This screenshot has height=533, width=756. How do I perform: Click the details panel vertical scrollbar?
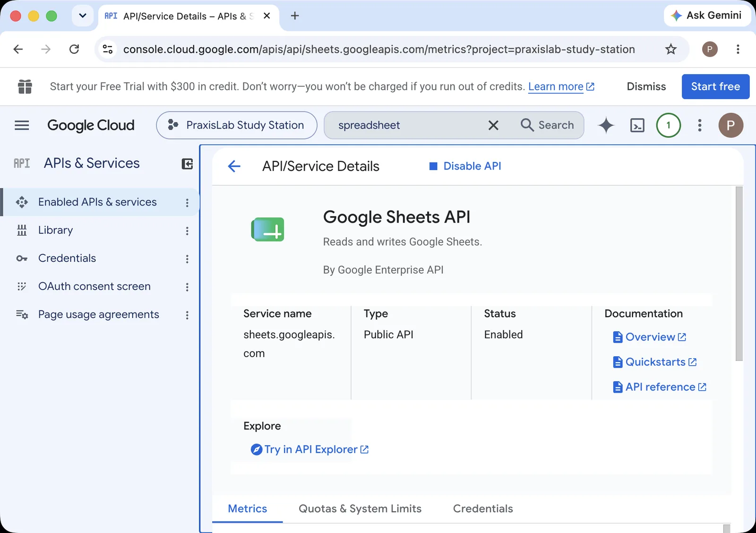coord(739,274)
